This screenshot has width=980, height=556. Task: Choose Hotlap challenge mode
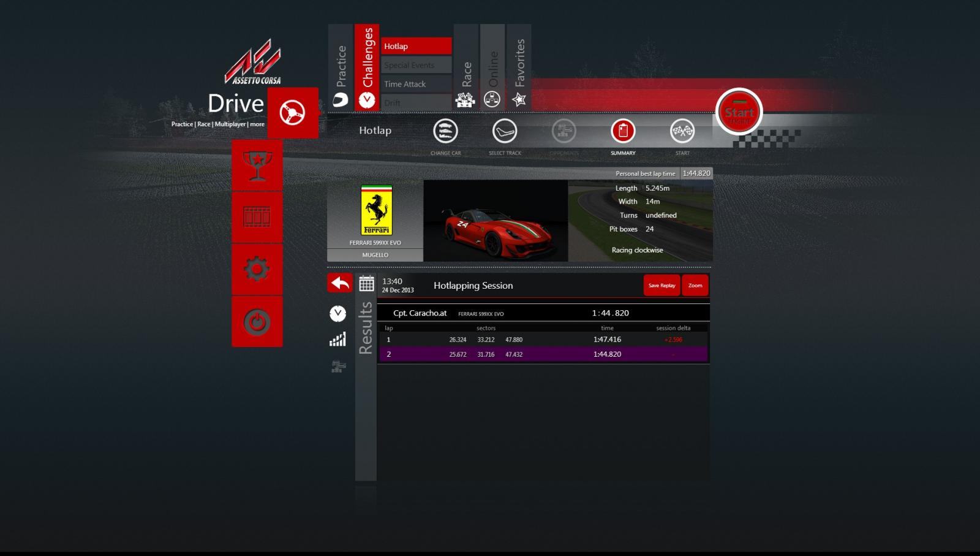[x=417, y=46]
